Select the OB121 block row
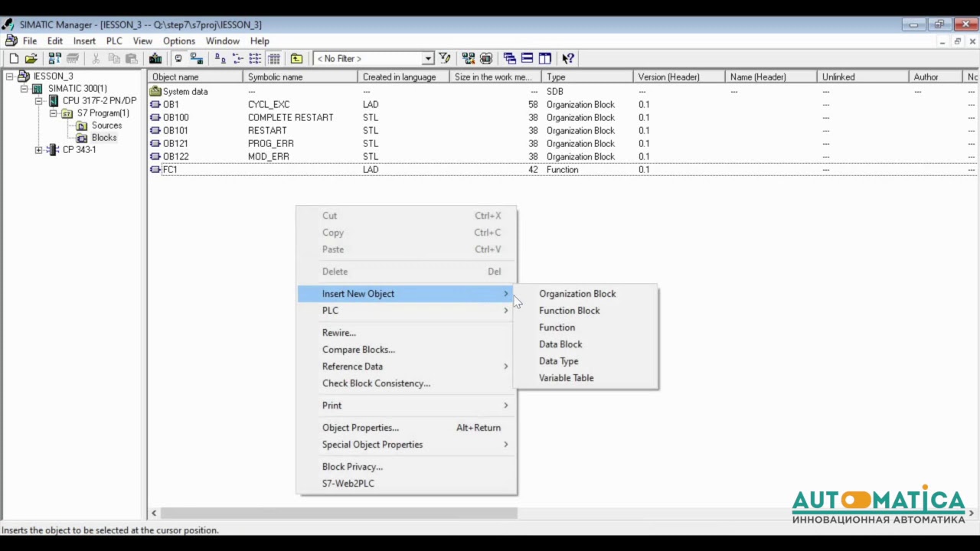980x551 pixels. [562, 143]
